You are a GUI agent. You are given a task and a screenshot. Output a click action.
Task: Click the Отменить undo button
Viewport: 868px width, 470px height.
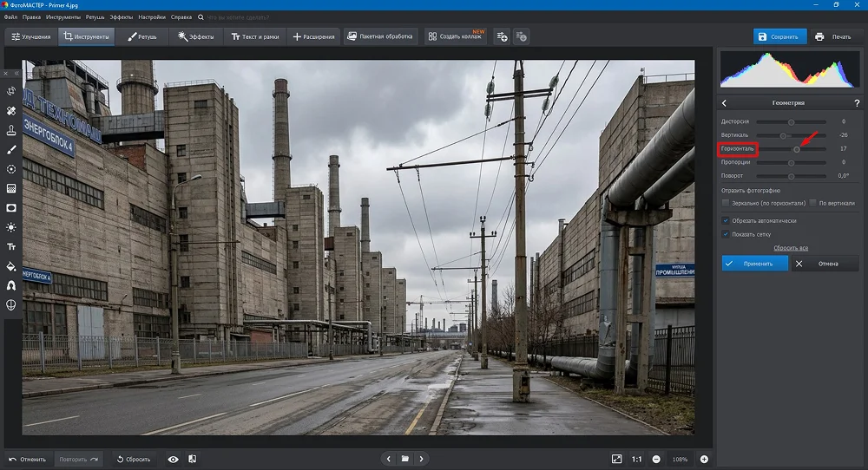pos(28,459)
